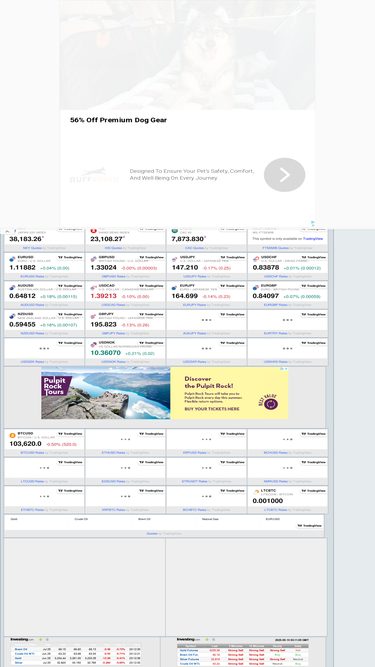Open CAC Quotes link
Image resolution: width=375 pixels, height=667 pixels.
point(194,248)
